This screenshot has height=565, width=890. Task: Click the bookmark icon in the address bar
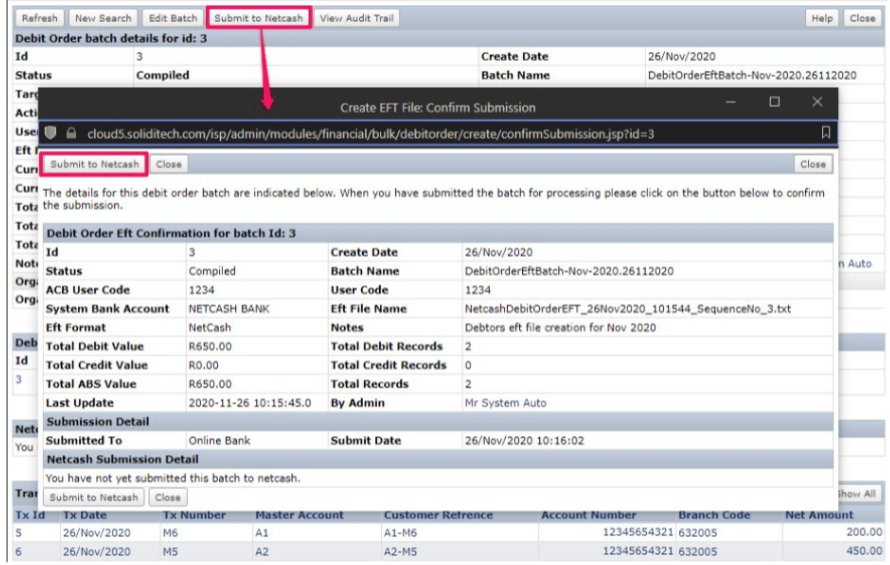tap(825, 133)
